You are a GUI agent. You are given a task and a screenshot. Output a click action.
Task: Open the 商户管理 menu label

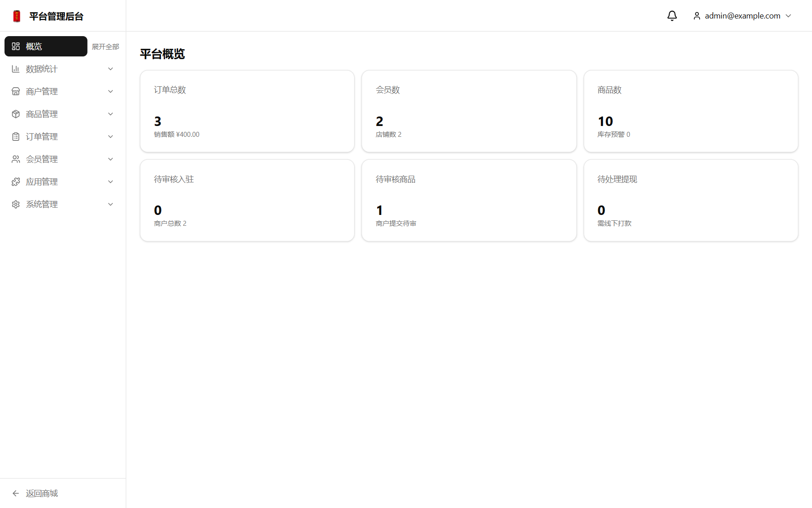(x=42, y=91)
